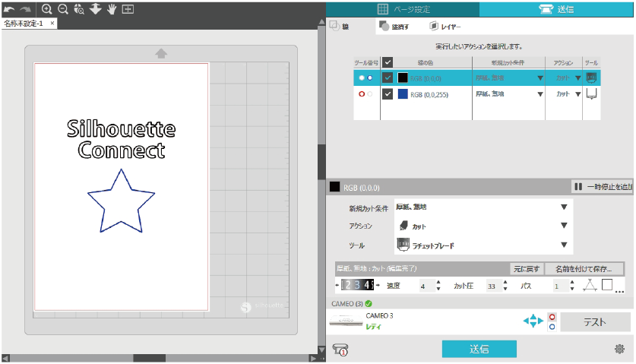The height and width of the screenshot is (364, 636).
Task: Click the カット圧 force value field
Action: [x=494, y=286]
